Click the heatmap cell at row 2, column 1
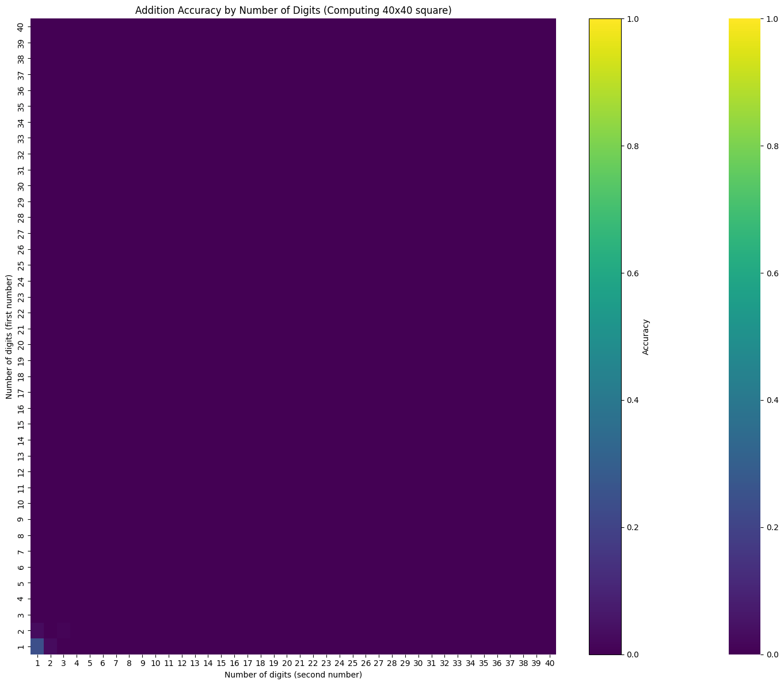 [37, 631]
